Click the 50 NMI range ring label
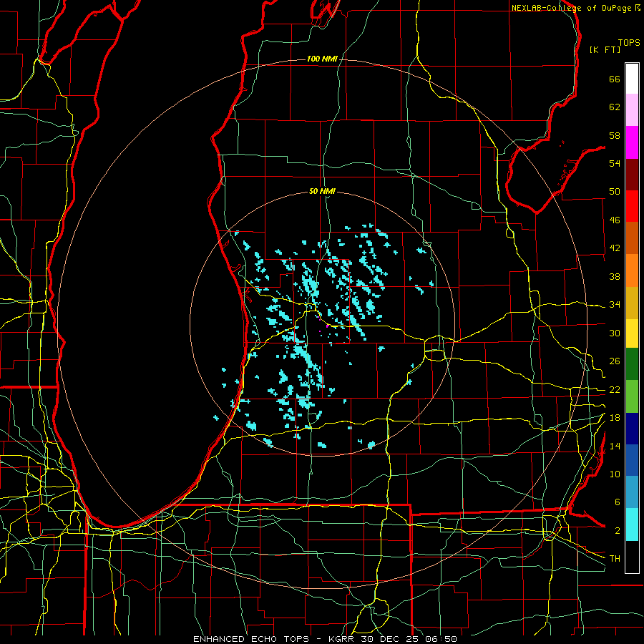This screenshot has height=644, width=644. click(x=322, y=191)
